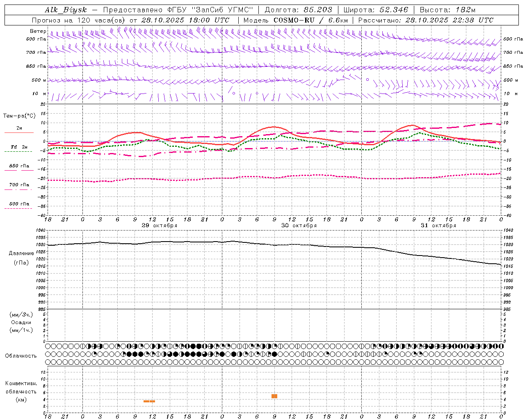Click the '2м' temperature legend entry
Image resolution: width=525 pixels, height=420 pixels.
19,128
